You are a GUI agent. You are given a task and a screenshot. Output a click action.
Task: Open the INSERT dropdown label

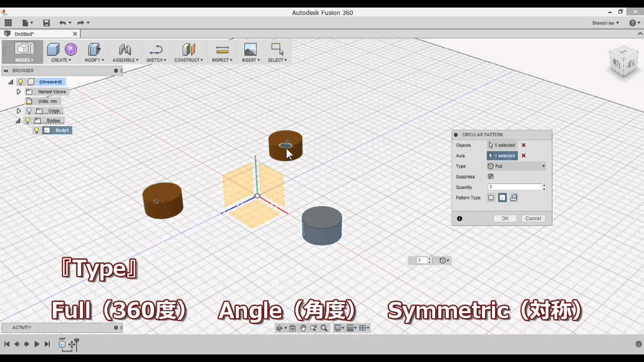tap(251, 60)
